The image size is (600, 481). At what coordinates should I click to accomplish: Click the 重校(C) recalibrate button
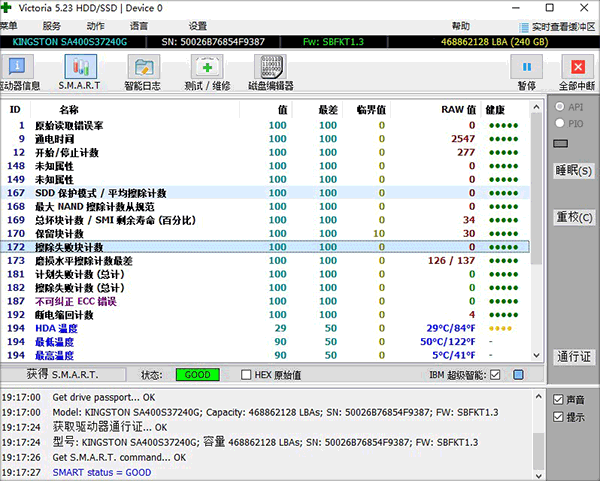[x=574, y=217]
